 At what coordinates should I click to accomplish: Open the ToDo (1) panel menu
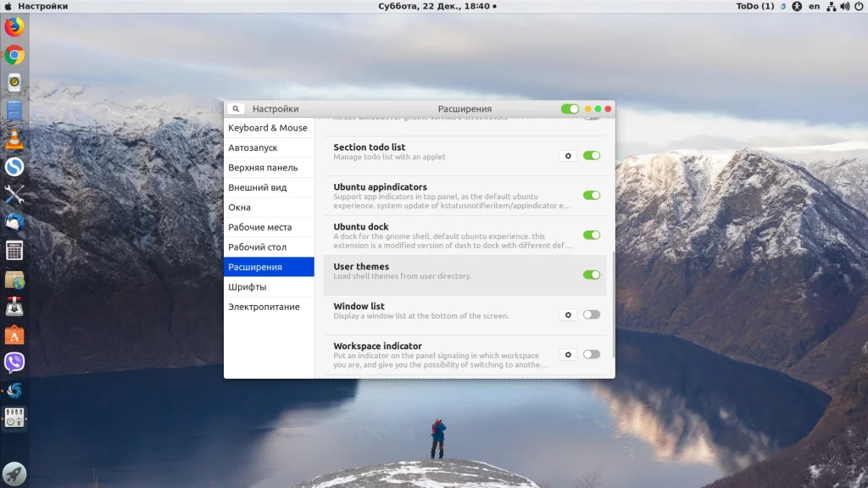pyautogui.click(x=755, y=6)
